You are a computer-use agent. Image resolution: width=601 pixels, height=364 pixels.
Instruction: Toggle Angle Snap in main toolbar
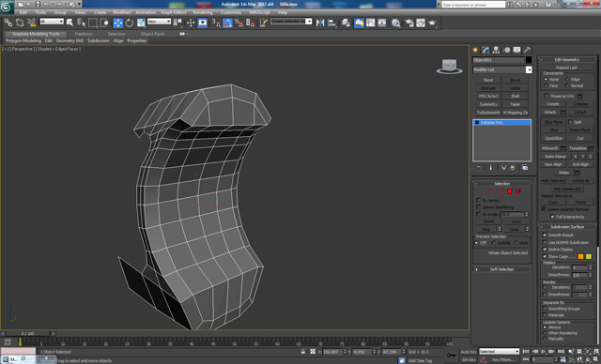(227, 23)
